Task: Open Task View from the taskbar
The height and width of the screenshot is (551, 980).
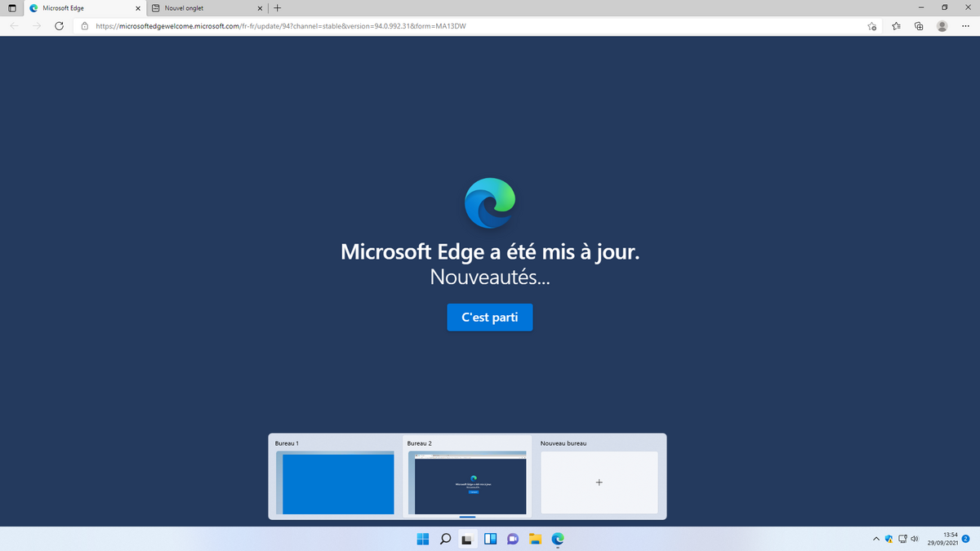Action: click(467, 539)
